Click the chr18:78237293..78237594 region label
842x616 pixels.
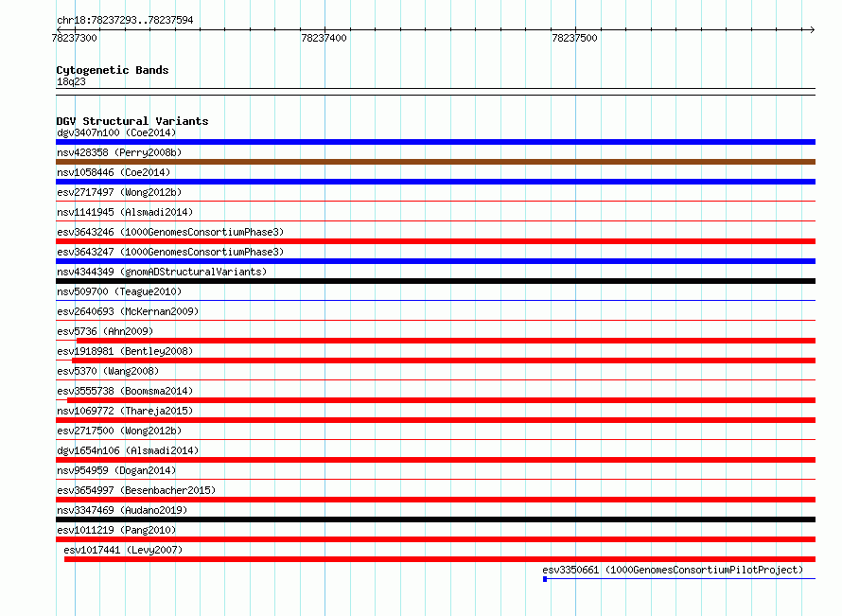pos(125,20)
